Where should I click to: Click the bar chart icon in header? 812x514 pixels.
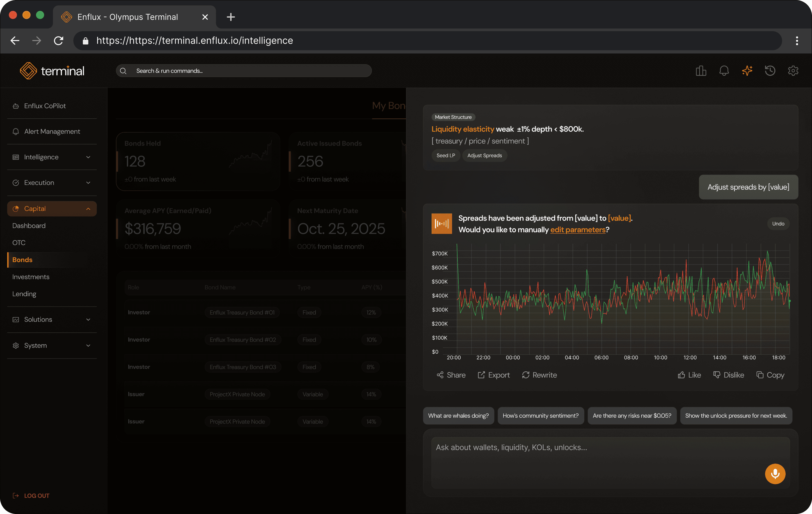click(x=701, y=71)
